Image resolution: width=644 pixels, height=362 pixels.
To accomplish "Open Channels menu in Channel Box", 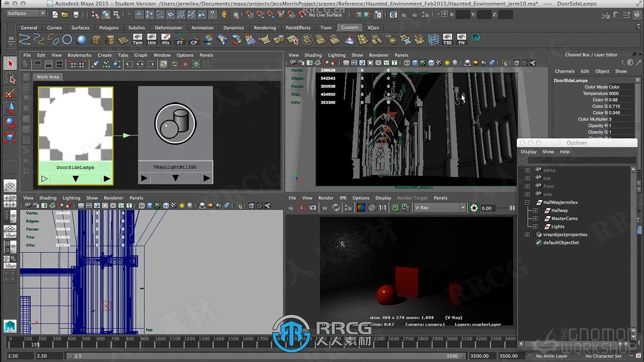I will [565, 71].
